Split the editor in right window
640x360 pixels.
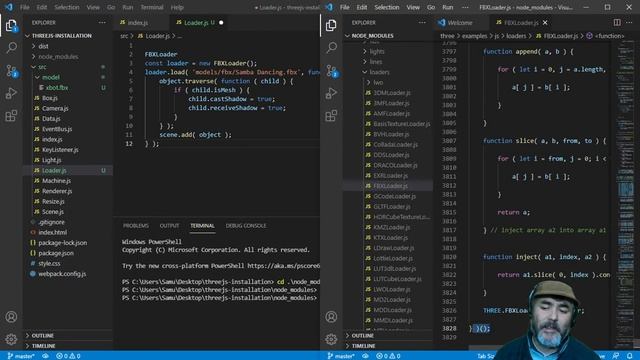[x=617, y=23]
